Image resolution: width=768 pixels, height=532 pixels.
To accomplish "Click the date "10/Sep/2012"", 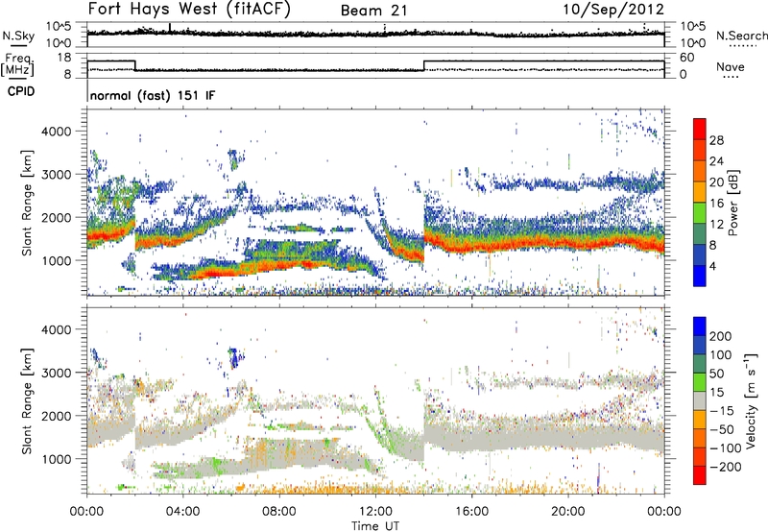I will point(613,10).
